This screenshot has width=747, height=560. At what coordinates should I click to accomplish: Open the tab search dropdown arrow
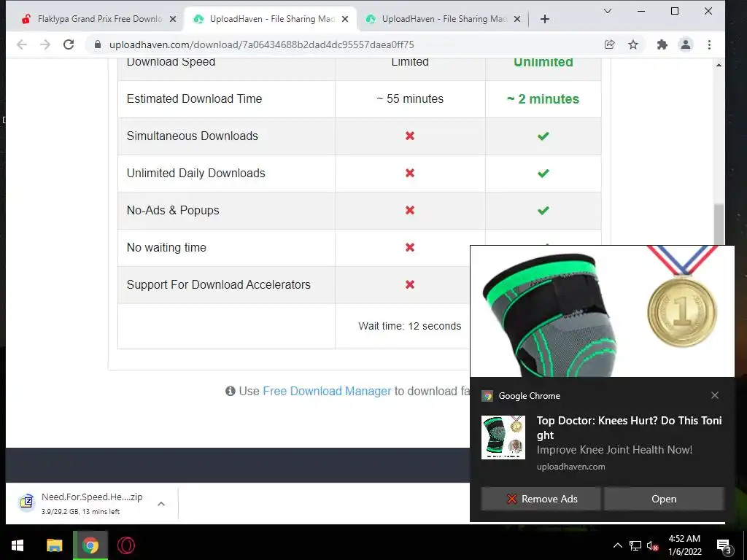pyautogui.click(x=608, y=11)
